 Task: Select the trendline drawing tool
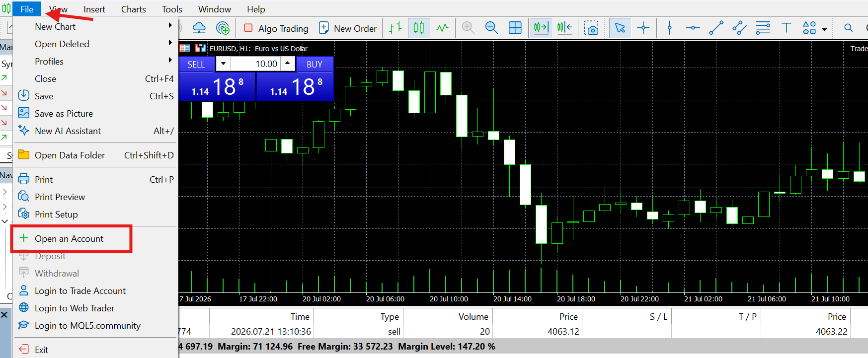pyautogui.click(x=716, y=28)
